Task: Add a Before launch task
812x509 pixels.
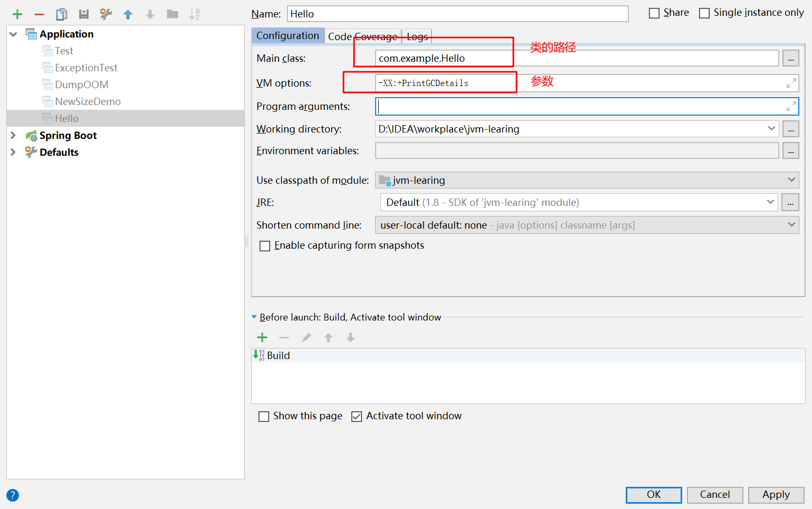Action: [x=262, y=337]
